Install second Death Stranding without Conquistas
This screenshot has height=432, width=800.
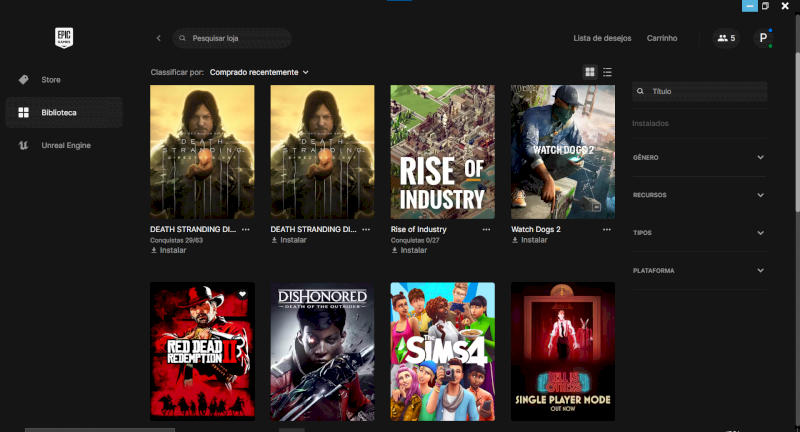(x=289, y=240)
